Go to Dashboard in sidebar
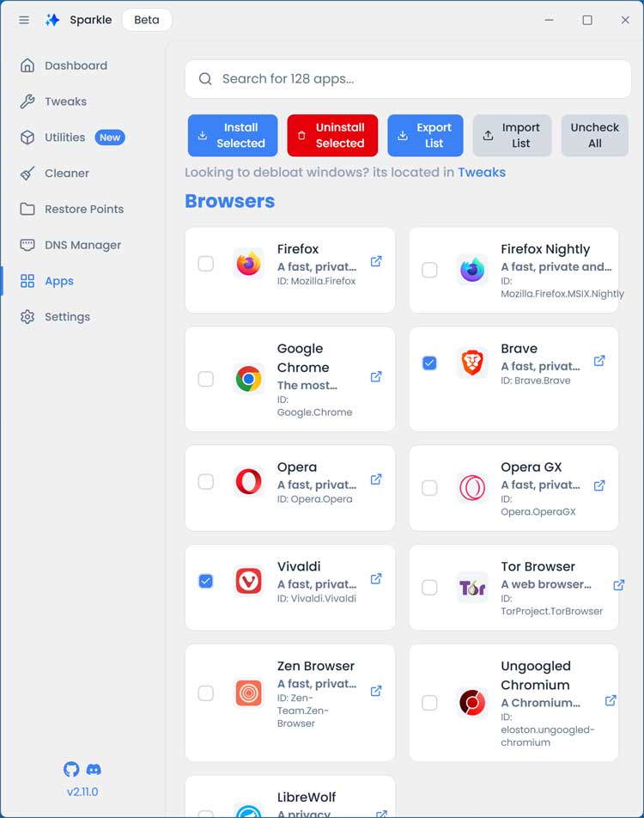Screen dimensions: 644x818 pos(76,65)
